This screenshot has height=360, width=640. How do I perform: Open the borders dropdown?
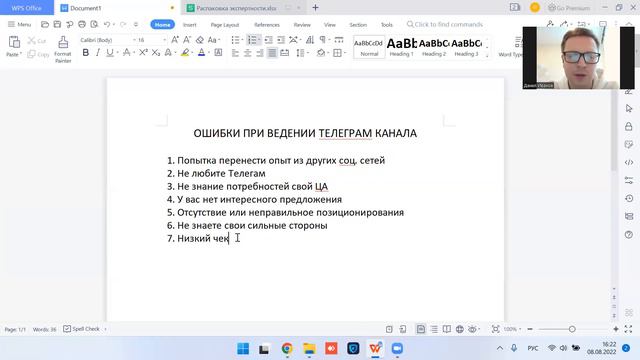tap(345, 53)
